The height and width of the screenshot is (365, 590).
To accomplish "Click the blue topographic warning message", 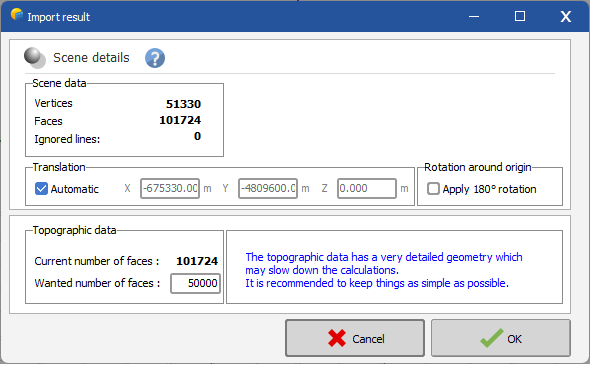I will [384, 270].
